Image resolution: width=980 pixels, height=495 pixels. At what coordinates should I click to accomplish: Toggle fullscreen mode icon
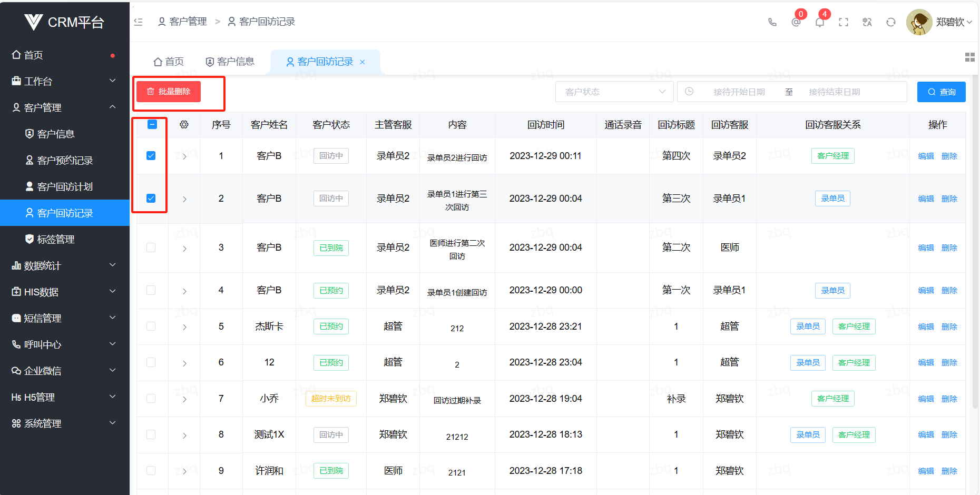coord(844,22)
